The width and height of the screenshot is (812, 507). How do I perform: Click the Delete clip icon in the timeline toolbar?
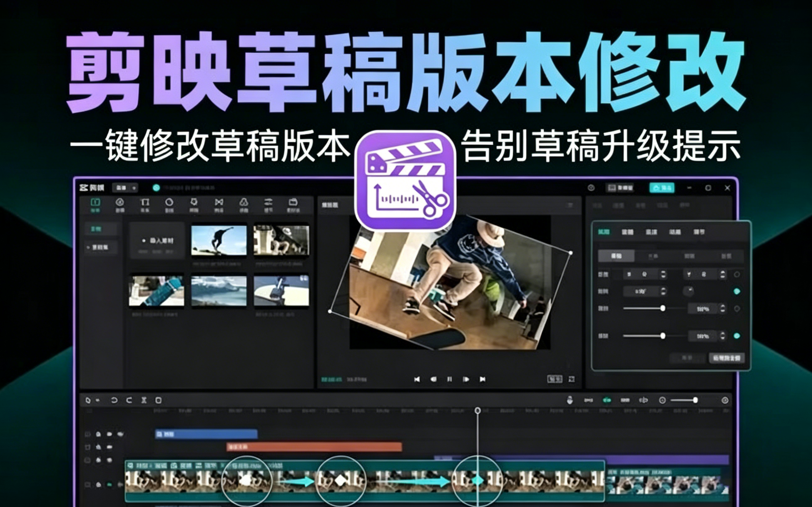coord(159,400)
